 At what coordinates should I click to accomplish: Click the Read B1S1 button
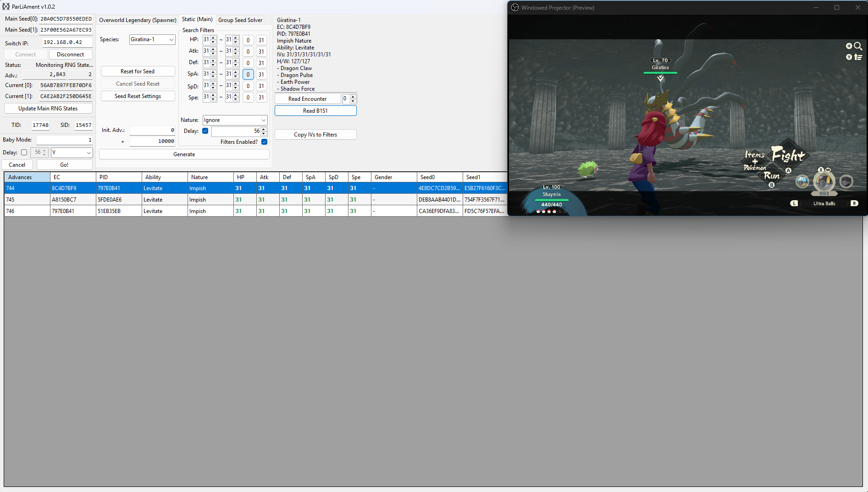pos(315,111)
